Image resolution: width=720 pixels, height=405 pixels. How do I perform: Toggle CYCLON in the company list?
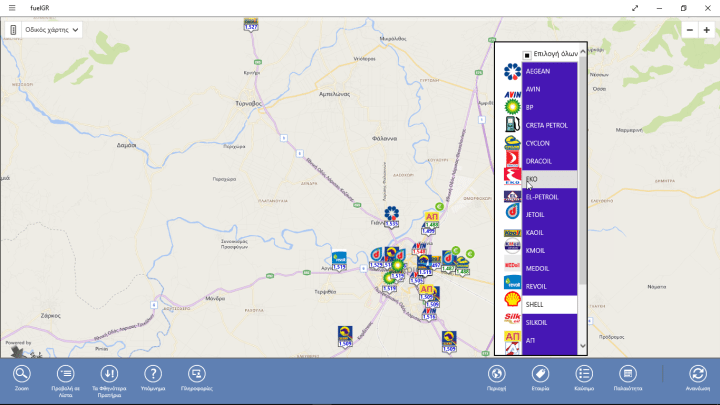[x=549, y=143]
